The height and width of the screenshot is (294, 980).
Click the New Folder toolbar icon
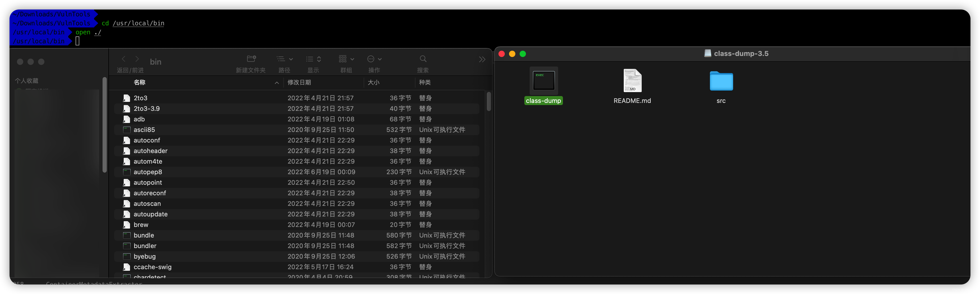point(251,59)
